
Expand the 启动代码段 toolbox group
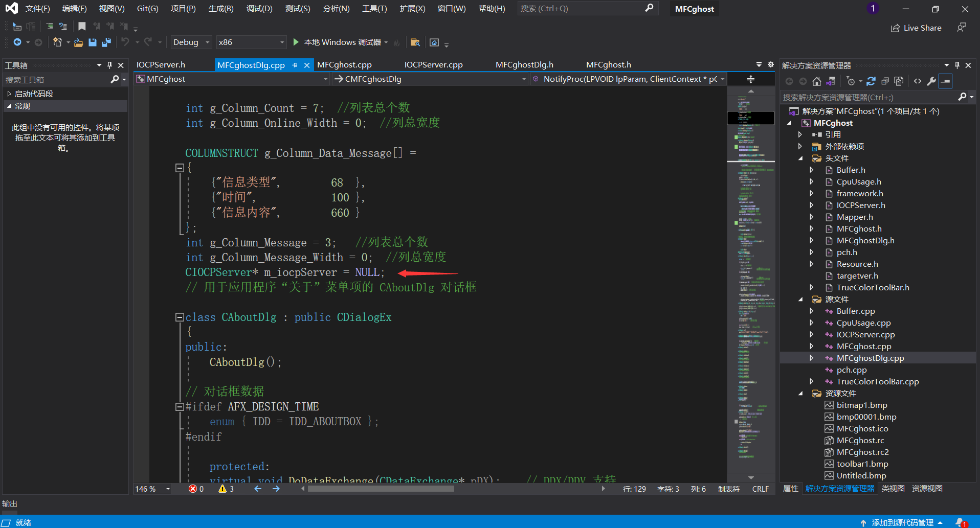(x=9, y=94)
